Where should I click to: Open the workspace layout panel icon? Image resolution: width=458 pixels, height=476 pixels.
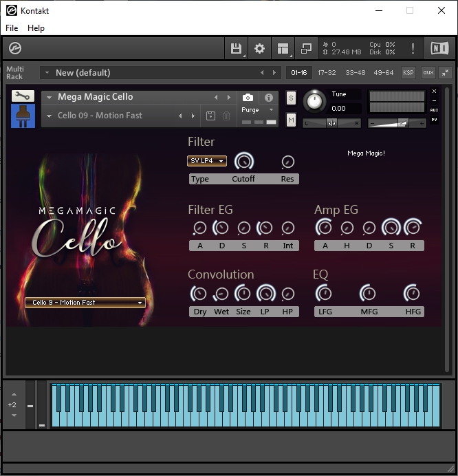(283, 48)
